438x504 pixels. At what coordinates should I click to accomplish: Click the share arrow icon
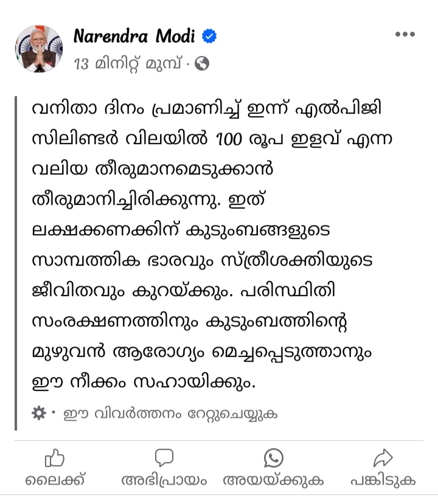pos(383,457)
